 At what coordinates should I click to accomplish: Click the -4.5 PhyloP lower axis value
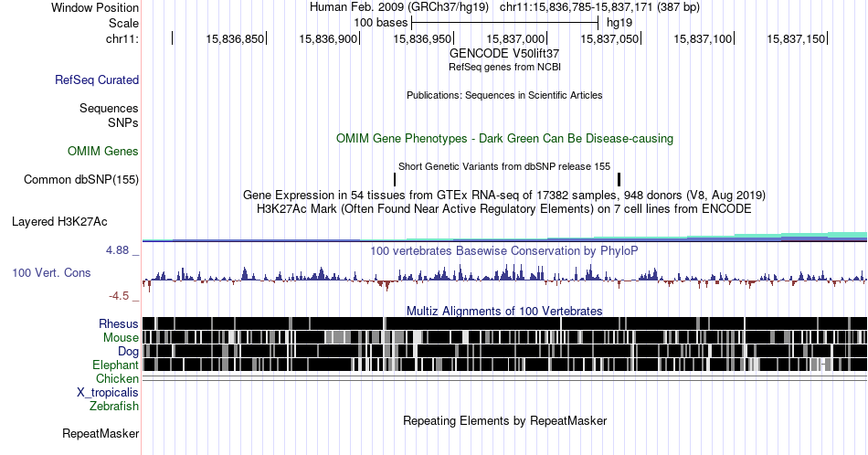(119, 296)
